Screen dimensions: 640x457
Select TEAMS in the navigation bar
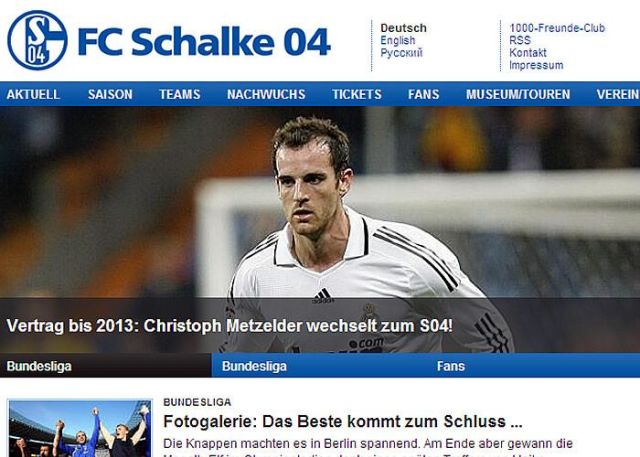coord(180,94)
